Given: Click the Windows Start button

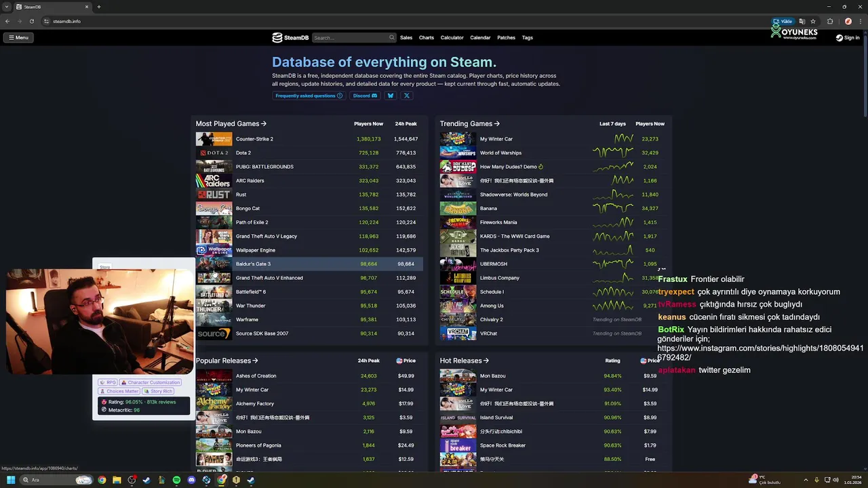Looking at the screenshot, I should [10, 480].
